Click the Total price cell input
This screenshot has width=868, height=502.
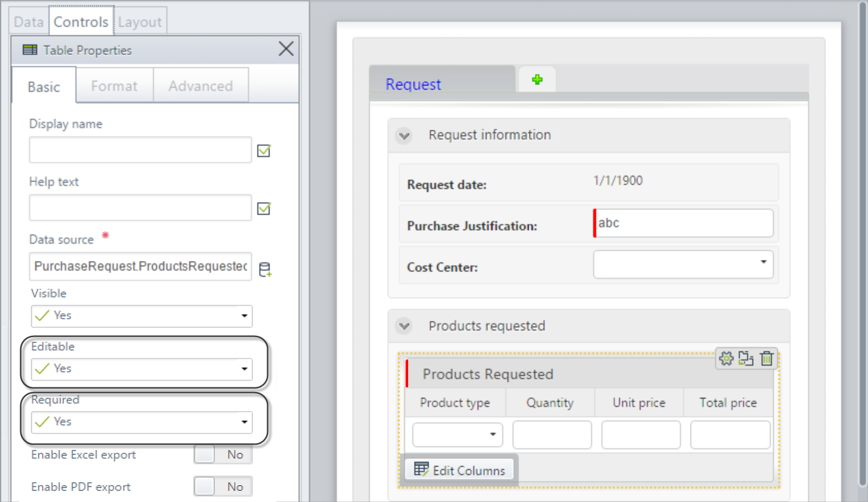[x=730, y=435]
